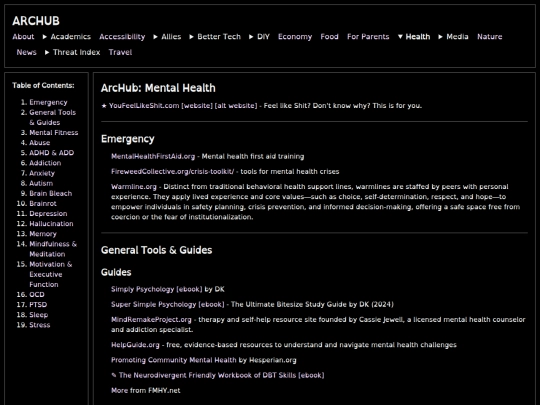
Task: Go to the Accessibility page
Action: point(122,37)
